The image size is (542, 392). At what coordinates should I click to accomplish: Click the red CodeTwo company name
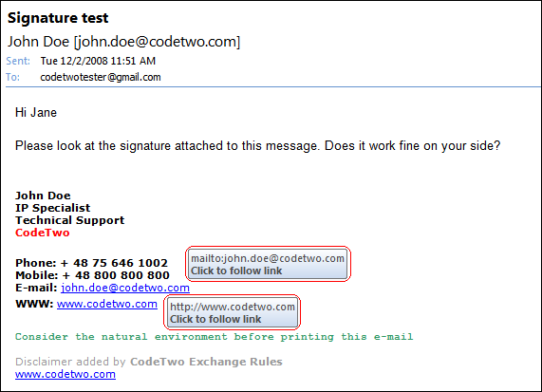click(x=42, y=233)
